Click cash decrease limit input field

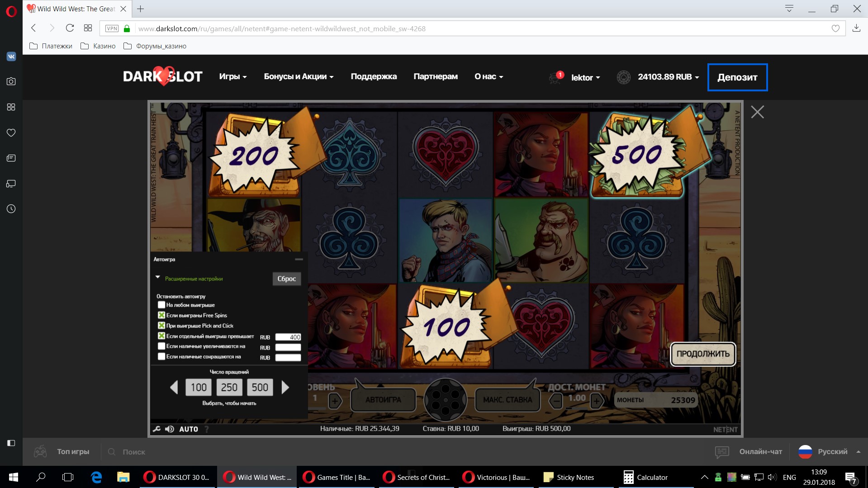[288, 358]
